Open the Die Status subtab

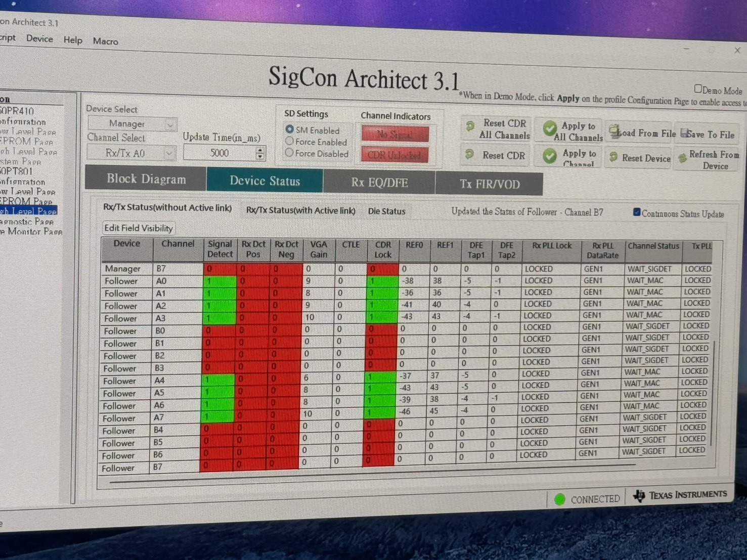tap(386, 211)
